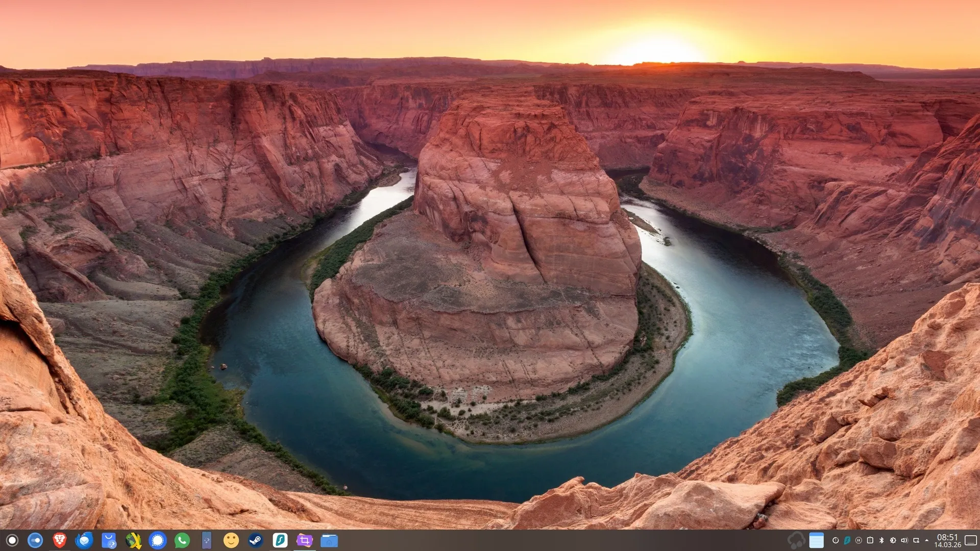Open the Dolphin file manager folder

tap(329, 540)
